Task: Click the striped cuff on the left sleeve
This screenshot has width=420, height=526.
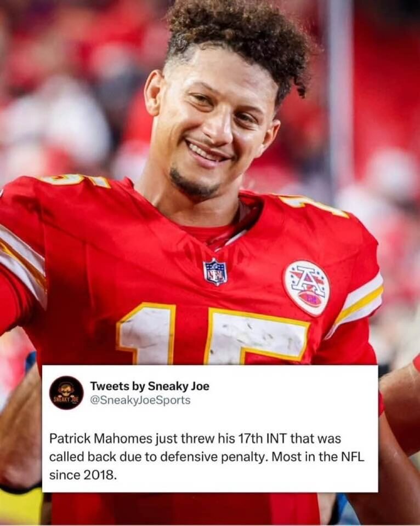Action: pos(22,265)
